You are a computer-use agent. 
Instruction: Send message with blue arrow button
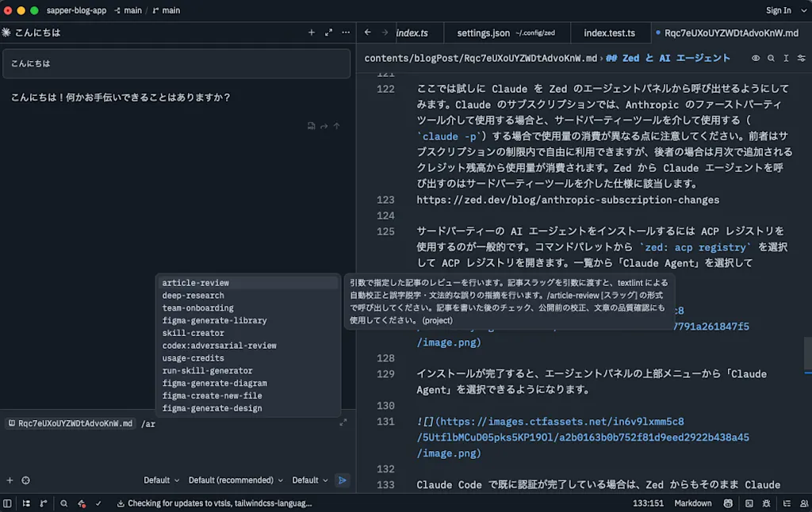pyautogui.click(x=343, y=480)
